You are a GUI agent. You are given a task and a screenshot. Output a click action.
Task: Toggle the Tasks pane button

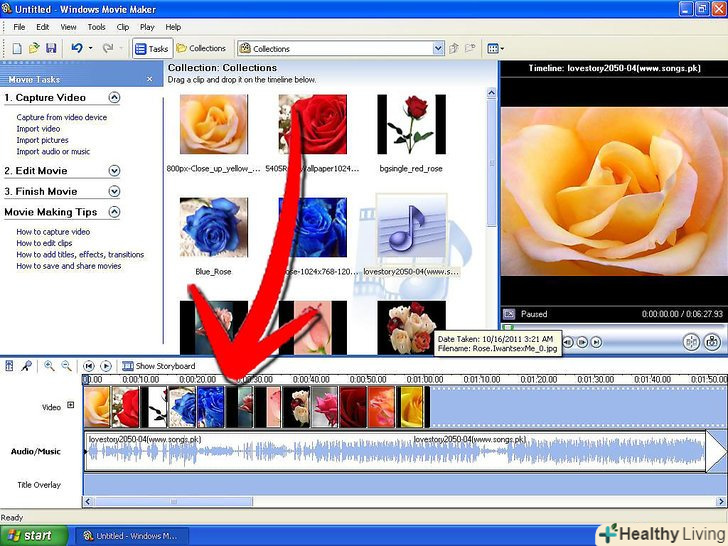(x=152, y=48)
